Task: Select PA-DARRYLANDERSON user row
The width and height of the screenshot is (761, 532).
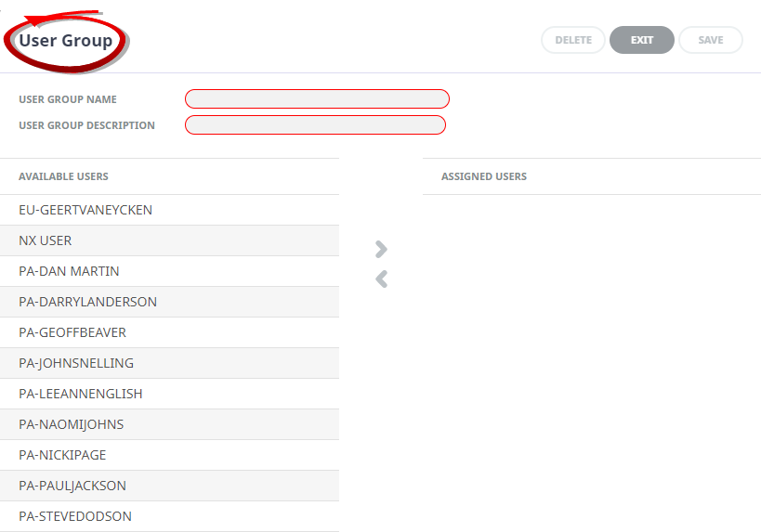Action: click(169, 302)
